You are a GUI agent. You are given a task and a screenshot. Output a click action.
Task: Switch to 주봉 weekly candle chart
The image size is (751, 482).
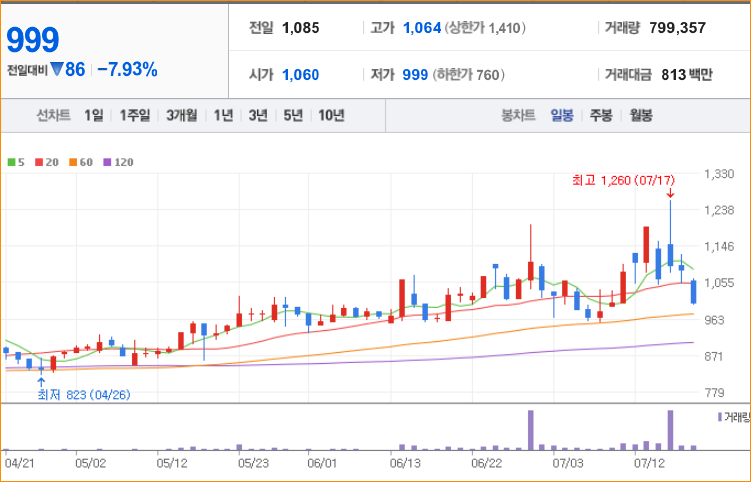601,115
